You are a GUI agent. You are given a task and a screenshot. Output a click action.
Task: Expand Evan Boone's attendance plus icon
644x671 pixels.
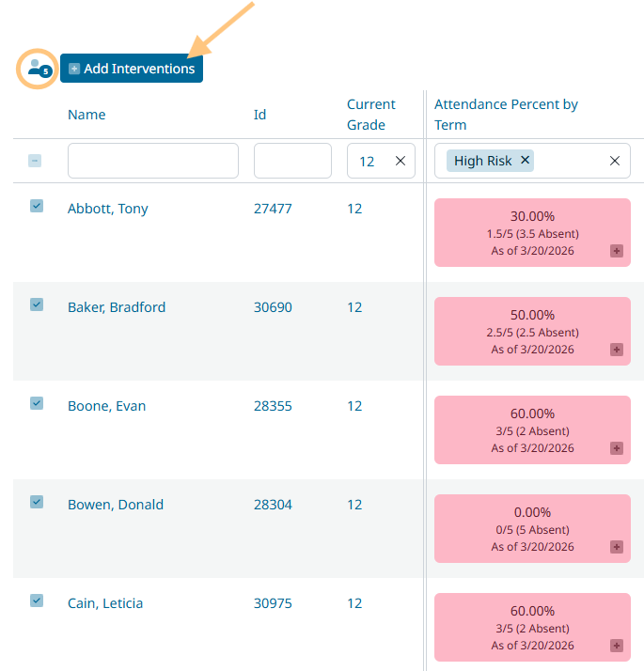point(617,448)
